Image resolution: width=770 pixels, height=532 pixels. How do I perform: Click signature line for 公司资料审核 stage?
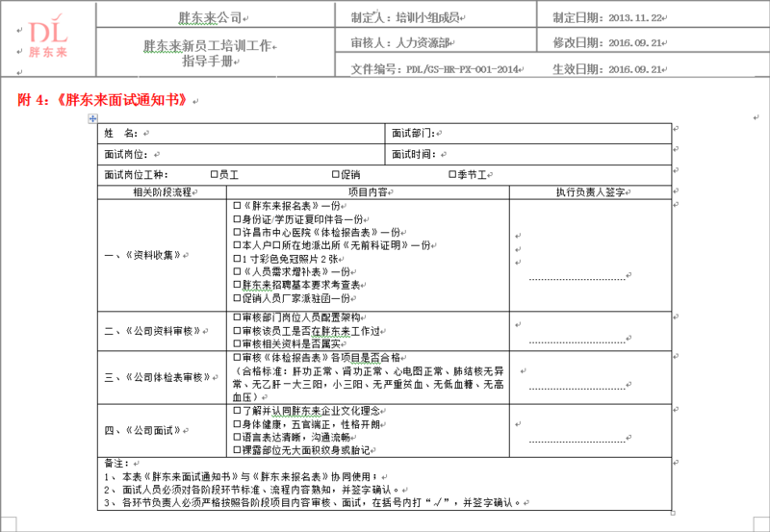(577, 342)
